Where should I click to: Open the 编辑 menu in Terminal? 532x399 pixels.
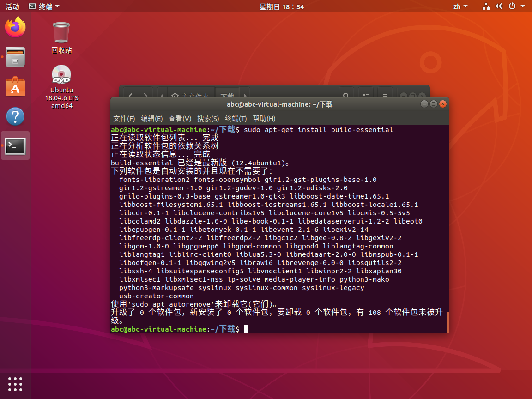[x=151, y=119]
